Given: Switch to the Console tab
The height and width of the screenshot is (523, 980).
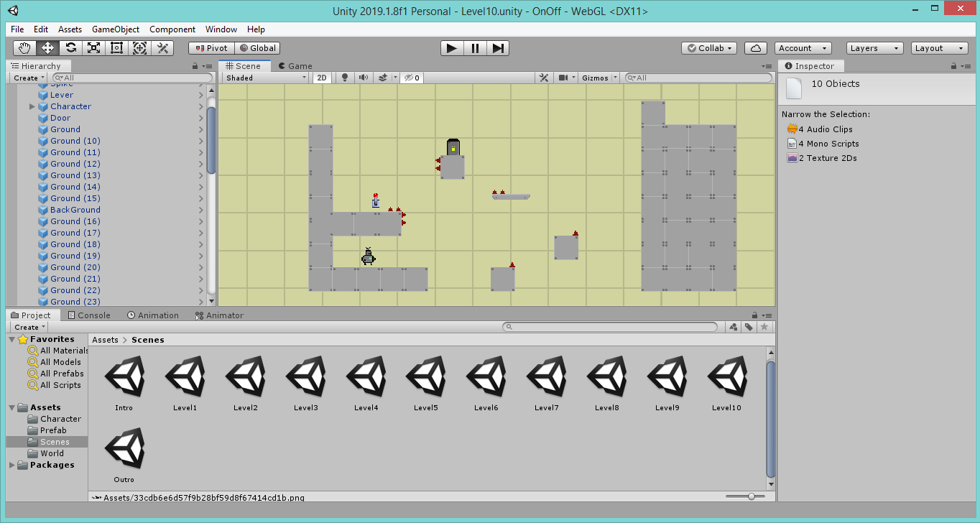Looking at the screenshot, I should [x=89, y=315].
